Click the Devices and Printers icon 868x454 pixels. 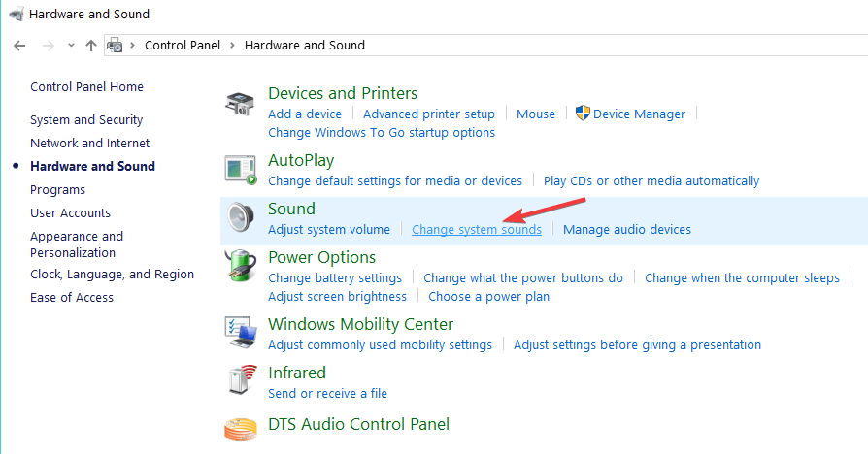click(x=240, y=105)
